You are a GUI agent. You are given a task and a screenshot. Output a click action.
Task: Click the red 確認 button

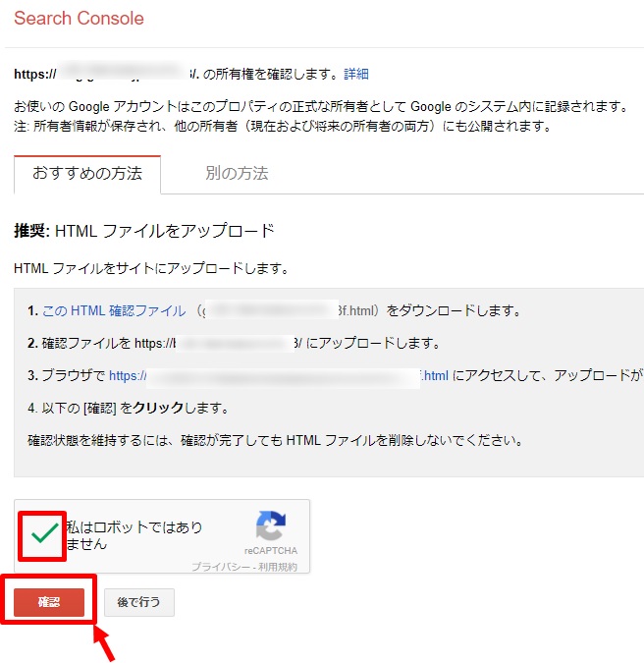tap(49, 602)
